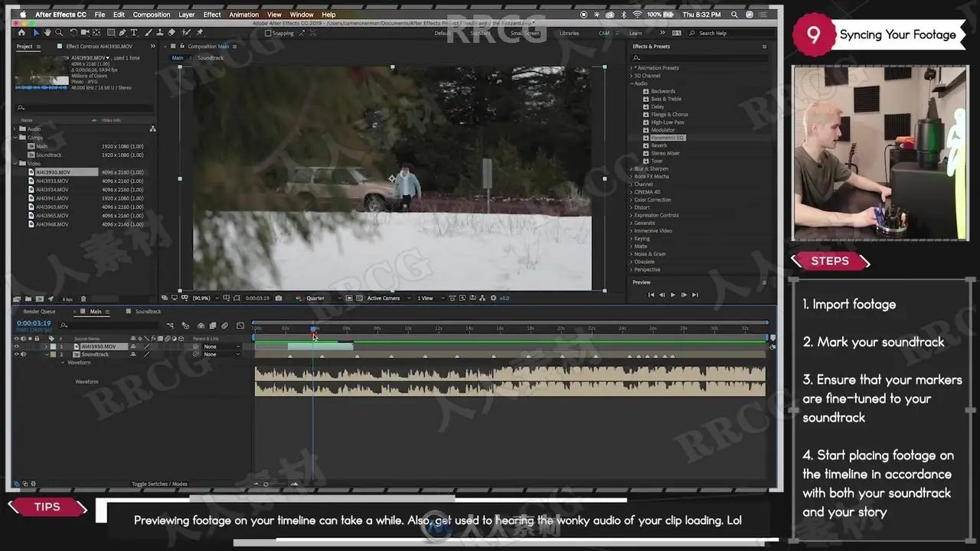The height and width of the screenshot is (551, 980).
Task: Select the Rotation tool
Action: 73,33
